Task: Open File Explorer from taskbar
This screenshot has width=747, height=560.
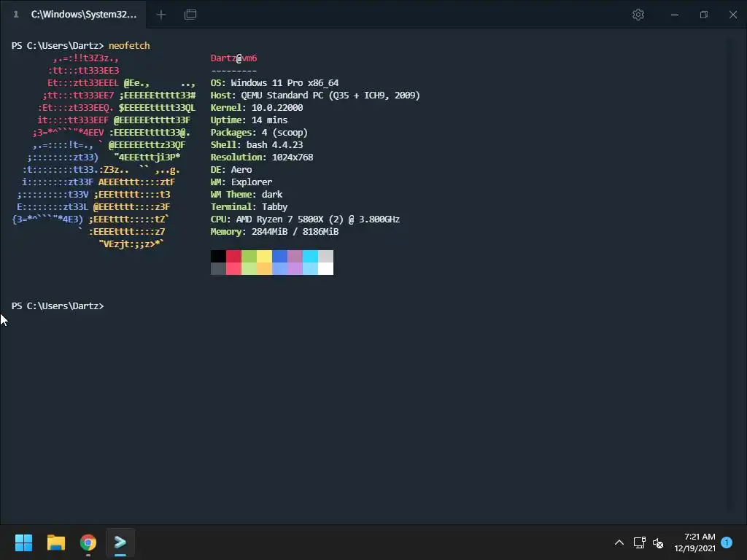Action: (55, 542)
